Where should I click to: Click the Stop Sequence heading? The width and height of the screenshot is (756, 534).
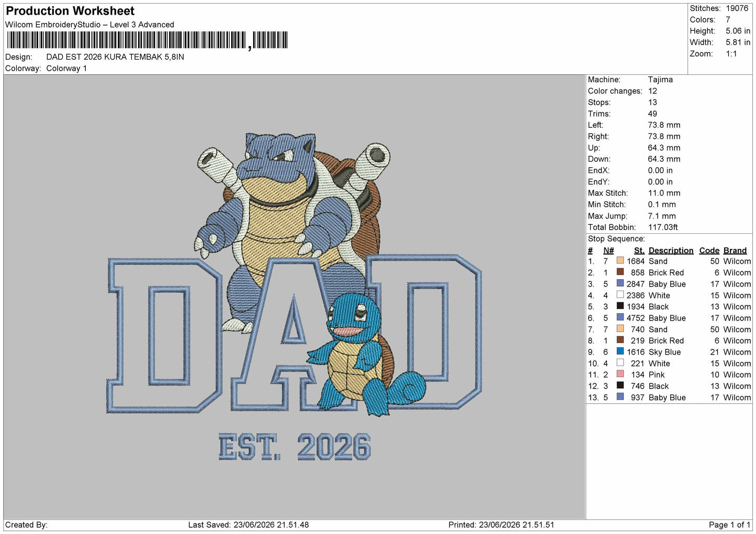616,238
